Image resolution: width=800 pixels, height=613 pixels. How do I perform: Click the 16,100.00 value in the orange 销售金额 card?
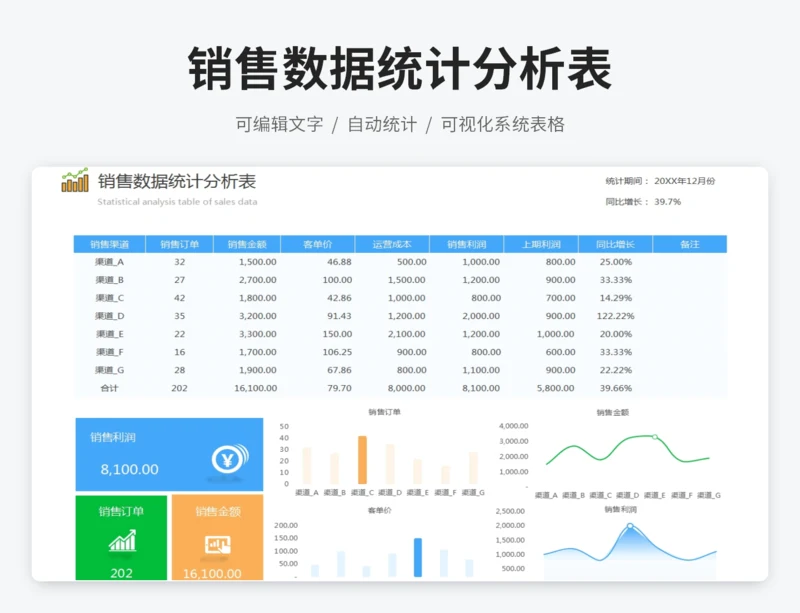pyautogui.click(x=212, y=574)
